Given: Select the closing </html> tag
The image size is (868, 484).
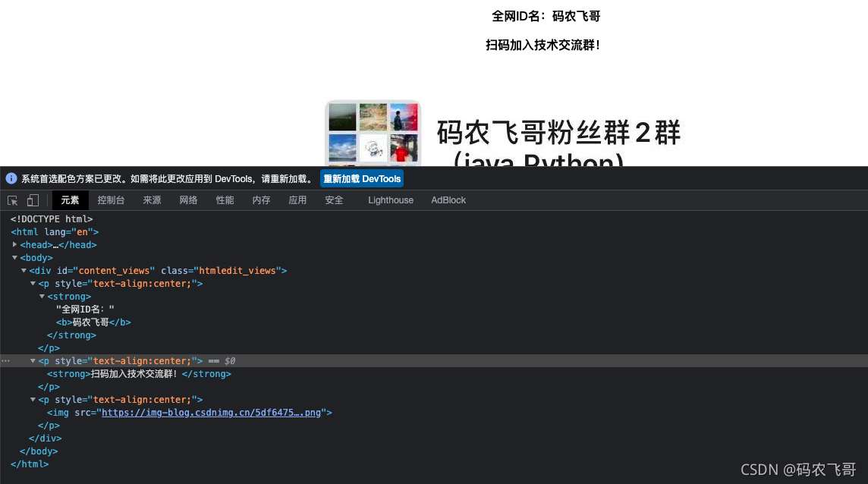Looking at the screenshot, I should (30, 464).
